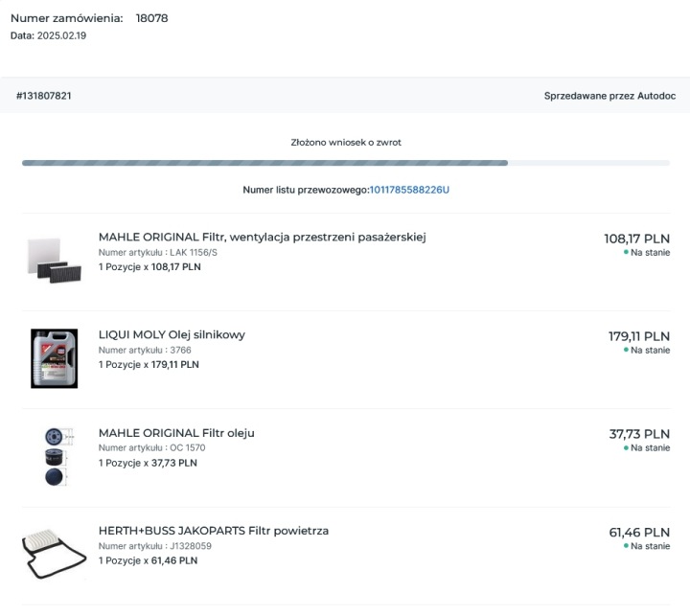690x616 pixels.
Task: Click the MAHLE cabin filter thumbnail
Action: pyautogui.click(x=54, y=260)
